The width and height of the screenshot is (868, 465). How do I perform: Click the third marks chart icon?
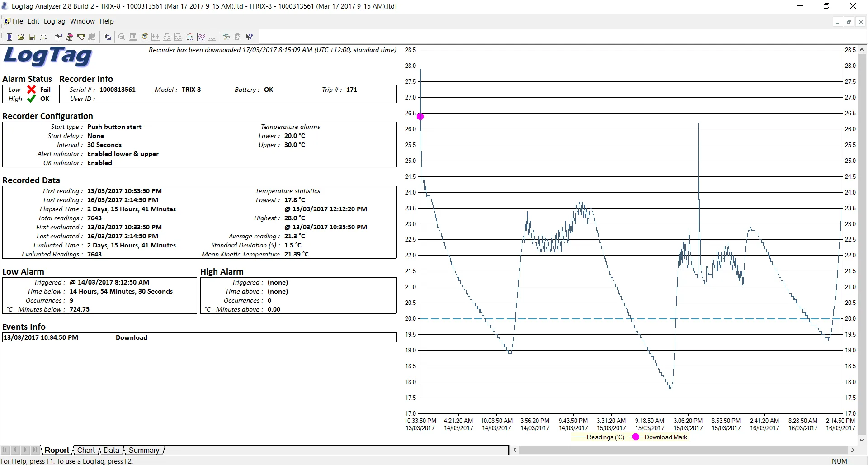coord(178,37)
